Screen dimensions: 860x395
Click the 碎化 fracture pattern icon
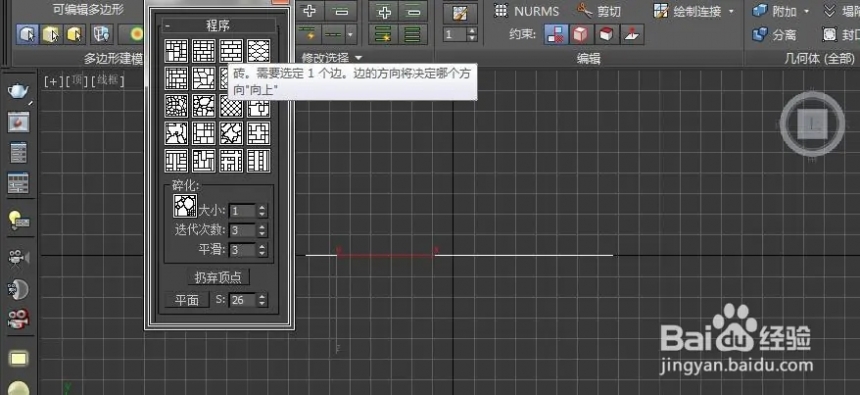coord(185,206)
